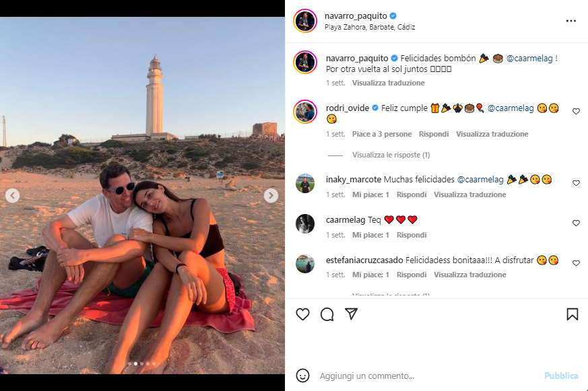
Task: Like inaky_marcote's comment
Action: coord(576,183)
